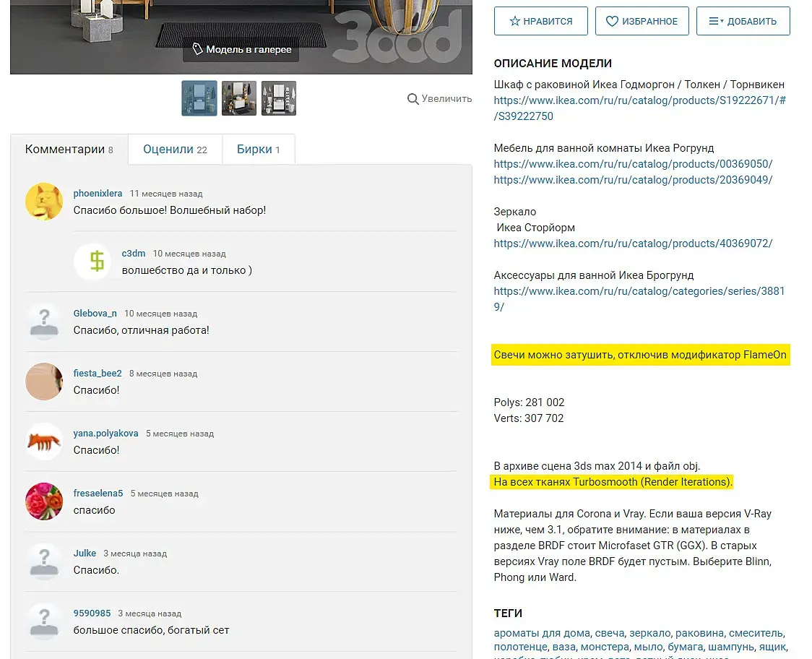Open 9590985 profile link
Screen dimensions: 812x659
pos(92,613)
